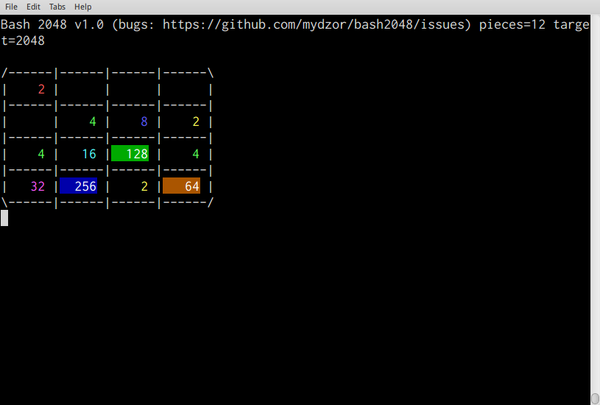Click the yellow 2 tile in bottom row
This screenshot has height=405, width=600.
(x=144, y=186)
